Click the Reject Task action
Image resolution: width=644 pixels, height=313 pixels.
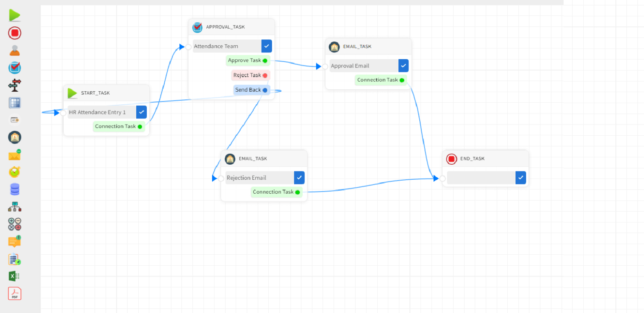point(250,75)
